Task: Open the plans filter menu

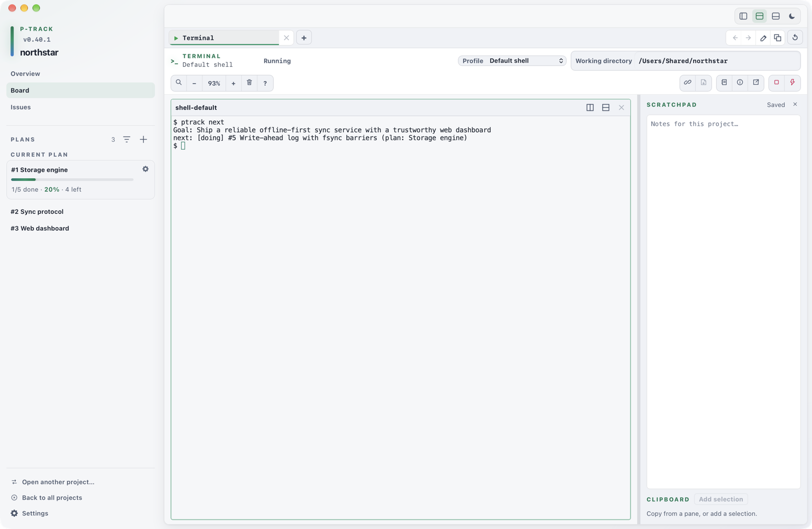Action: click(x=127, y=140)
